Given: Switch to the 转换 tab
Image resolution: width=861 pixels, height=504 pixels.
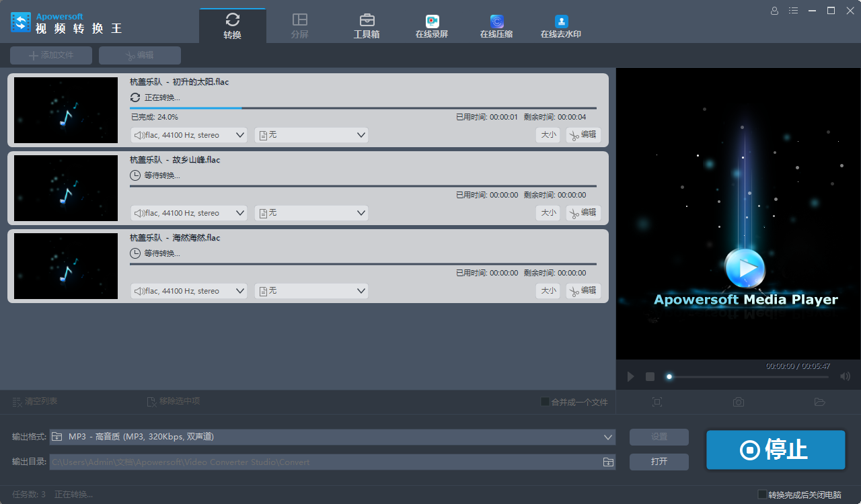Looking at the screenshot, I should (233, 26).
